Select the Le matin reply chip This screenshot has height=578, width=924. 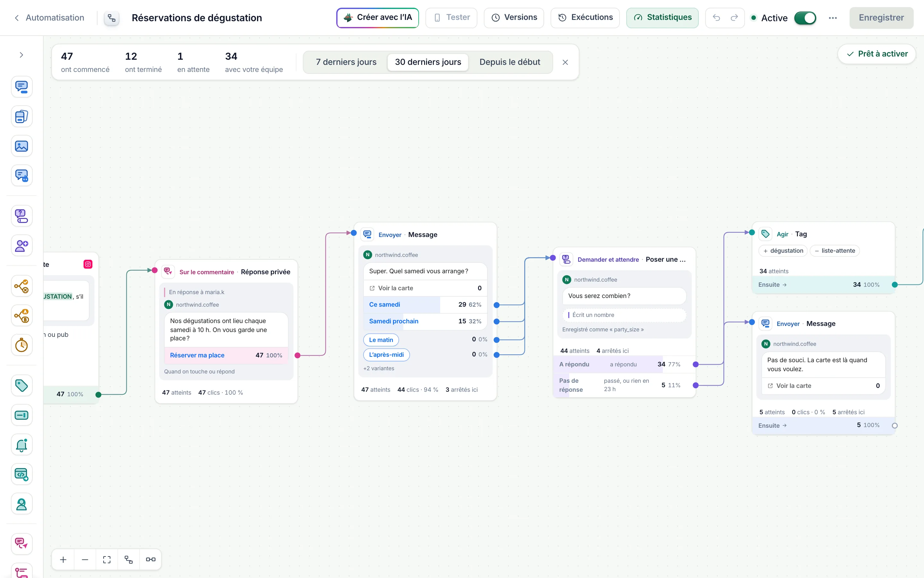tap(381, 340)
